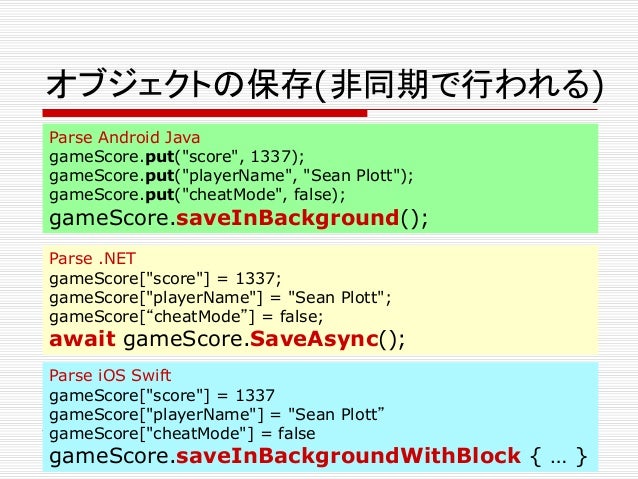Viewport: 638px width, 479px height.
Task: Click the 'Parse iOS Swift' heading
Action: [x=110, y=375]
